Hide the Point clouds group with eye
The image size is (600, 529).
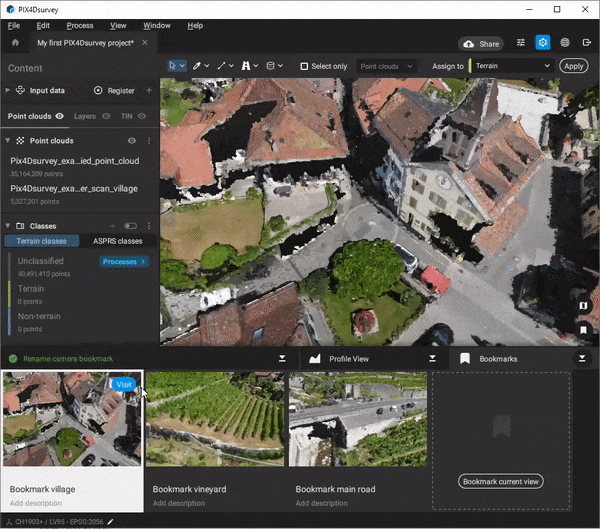(x=132, y=141)
